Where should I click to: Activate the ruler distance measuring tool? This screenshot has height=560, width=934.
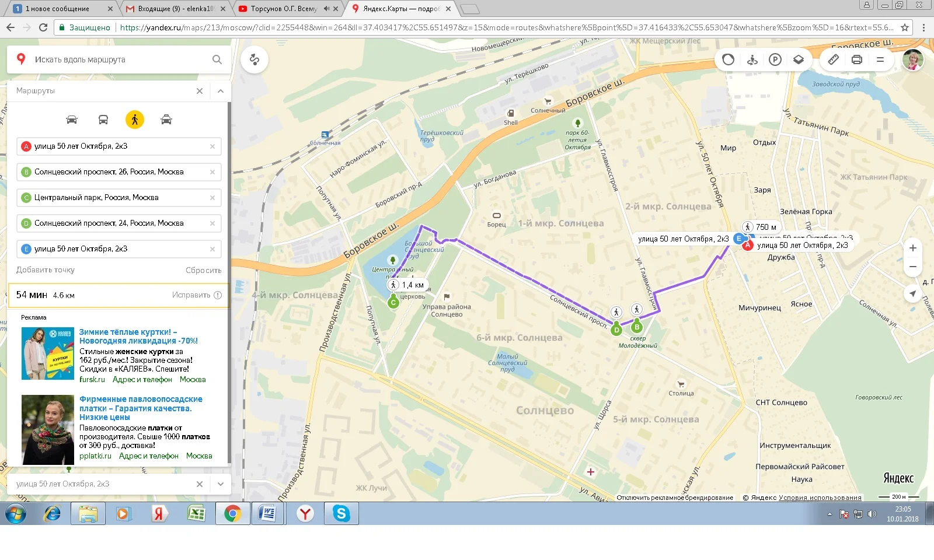tap(834, 60)
